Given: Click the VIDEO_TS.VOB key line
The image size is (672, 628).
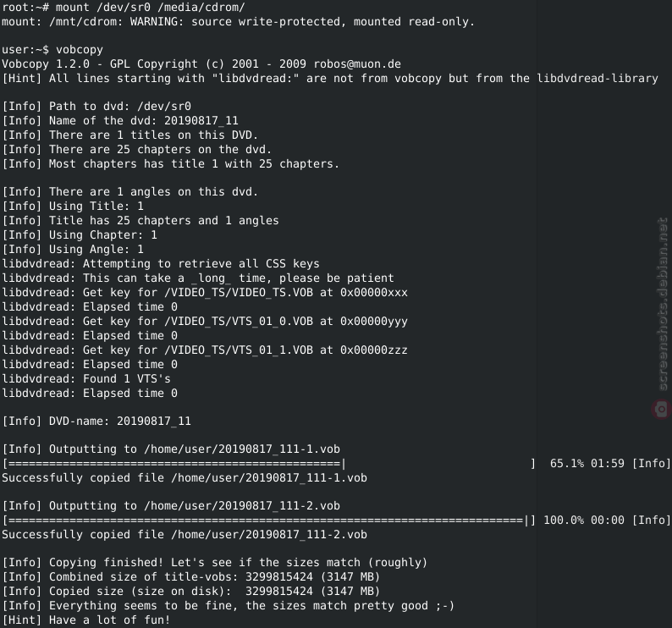Looking at the screenshot, I should click(x=205, y=293).
